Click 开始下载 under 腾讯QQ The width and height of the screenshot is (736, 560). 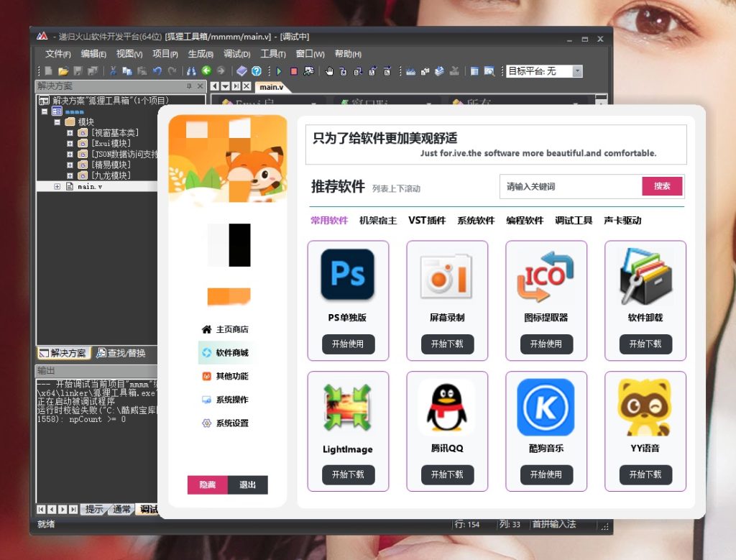point(447,474)
